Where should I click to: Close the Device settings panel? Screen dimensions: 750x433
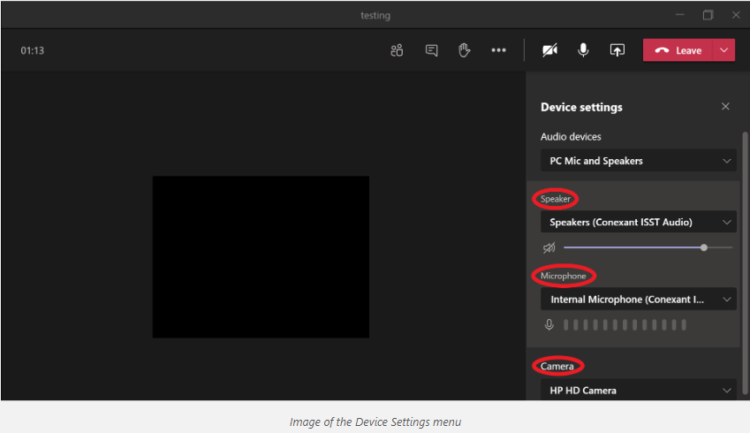coord(725,107)
